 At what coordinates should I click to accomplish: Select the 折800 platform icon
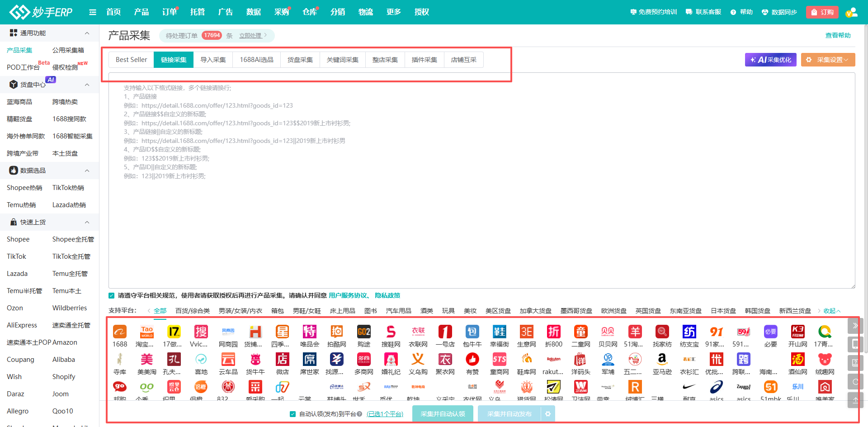click(554, 332)
